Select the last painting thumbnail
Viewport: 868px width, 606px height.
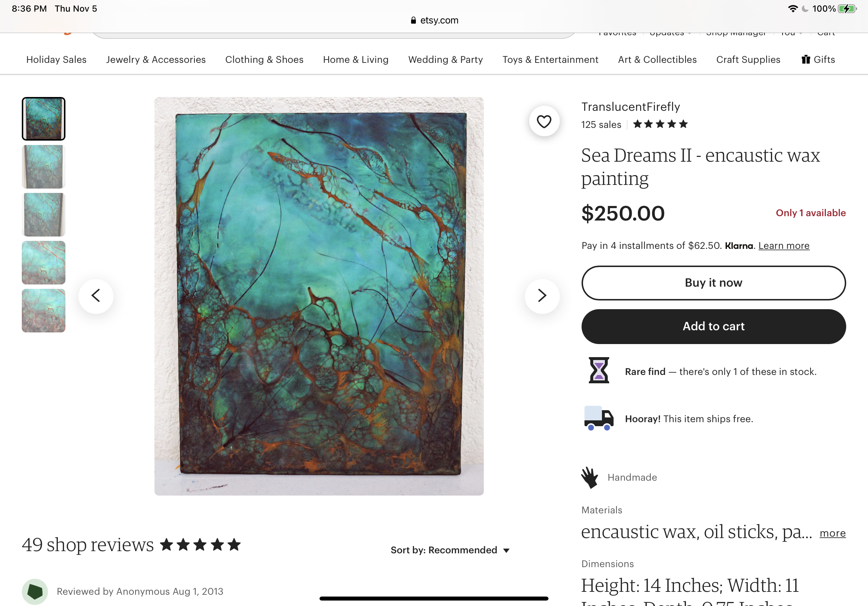(44, 311)
